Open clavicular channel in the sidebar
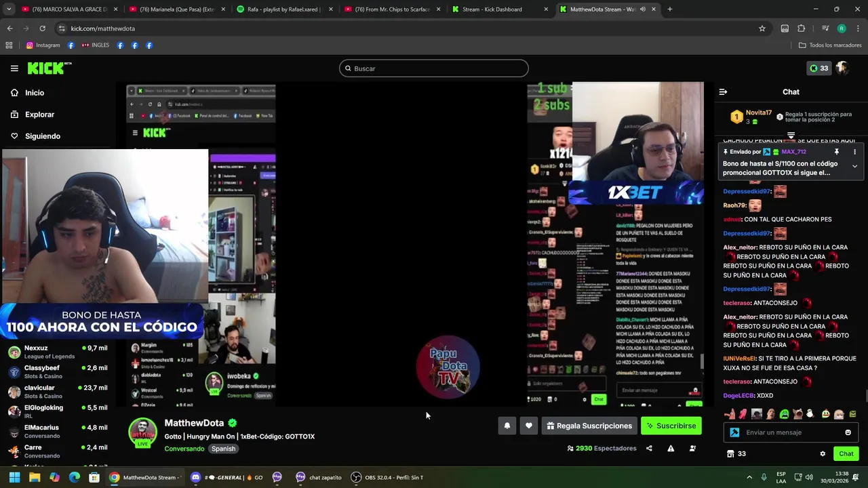Viewport: 868px width, 488px height. coord(58,391)
